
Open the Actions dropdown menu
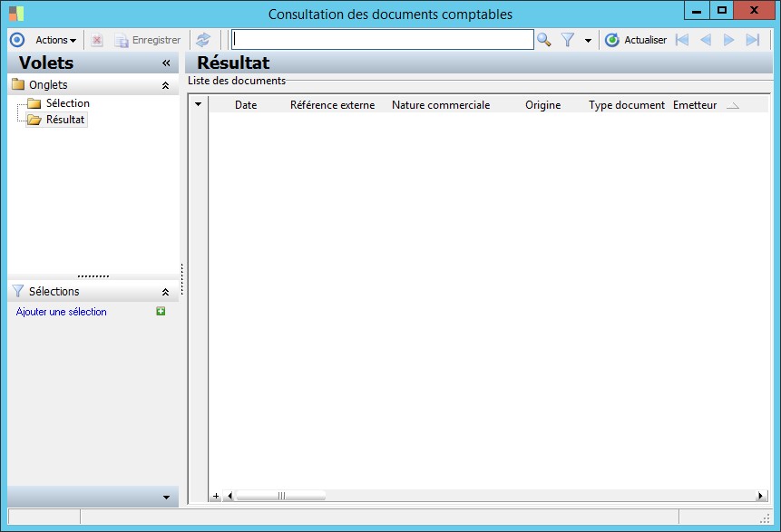[x=55, y=40]
